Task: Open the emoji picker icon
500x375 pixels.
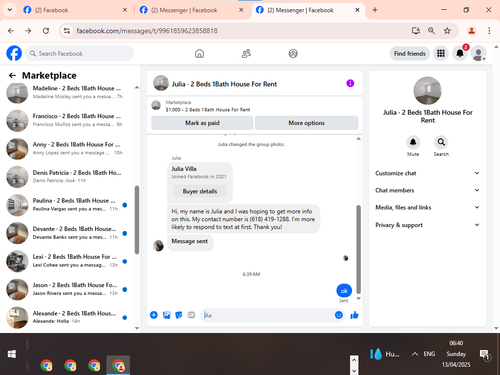Action: point(339,315)
